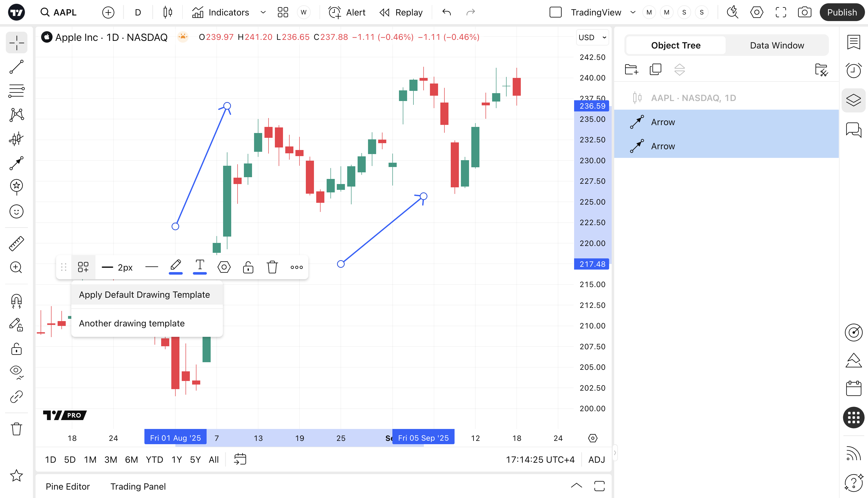Open the Candlestick chart type selector
This screenshot has height=498, width=868.
(168, 13)
